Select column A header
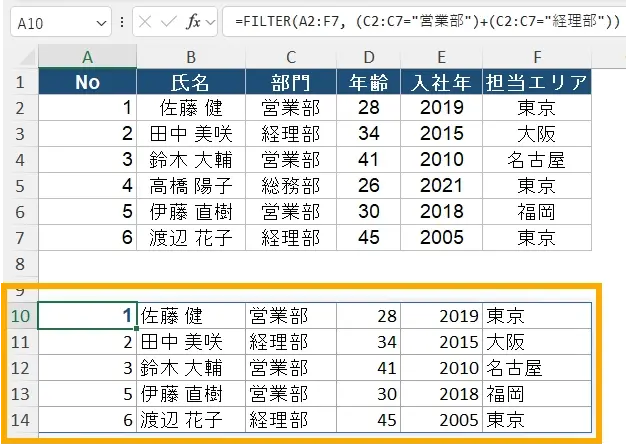The height and width of the screenshot is (445, 626). pyautogui.click(x=87, y=57)
